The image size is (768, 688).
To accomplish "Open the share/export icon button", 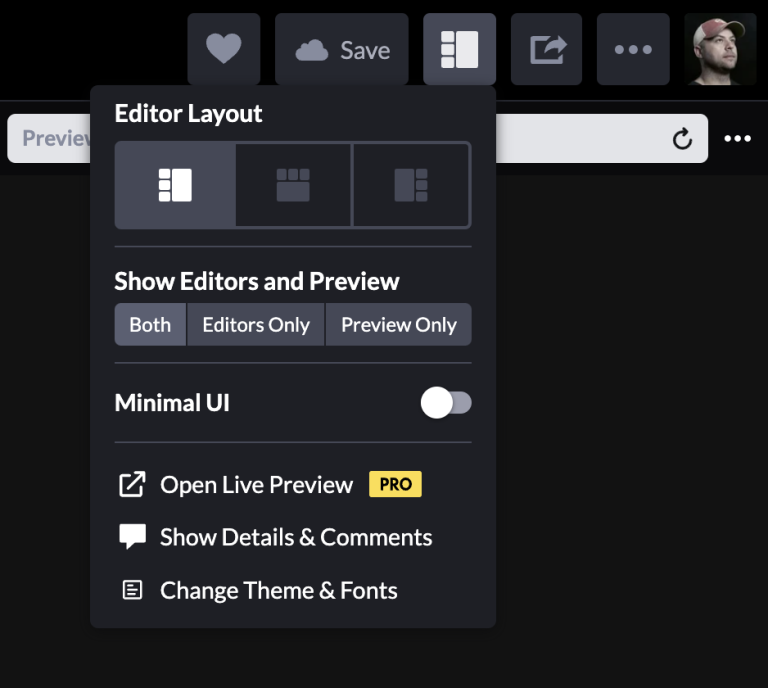I will (546, 49).
